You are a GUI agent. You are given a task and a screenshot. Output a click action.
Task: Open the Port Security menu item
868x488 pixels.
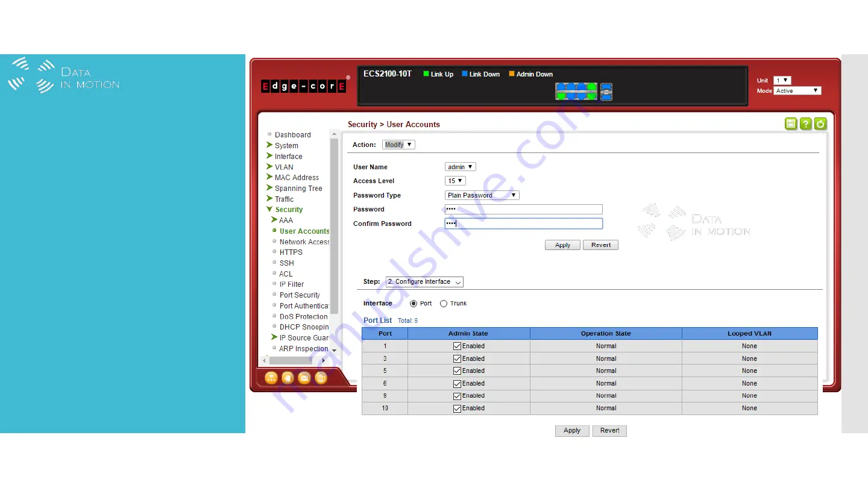click(x=300, y=295)
